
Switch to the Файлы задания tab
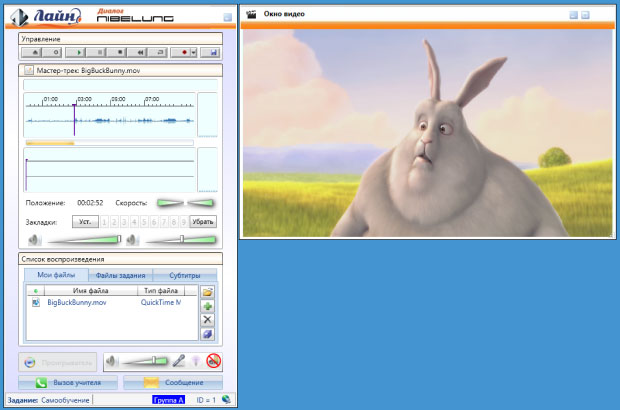[120, 275]
